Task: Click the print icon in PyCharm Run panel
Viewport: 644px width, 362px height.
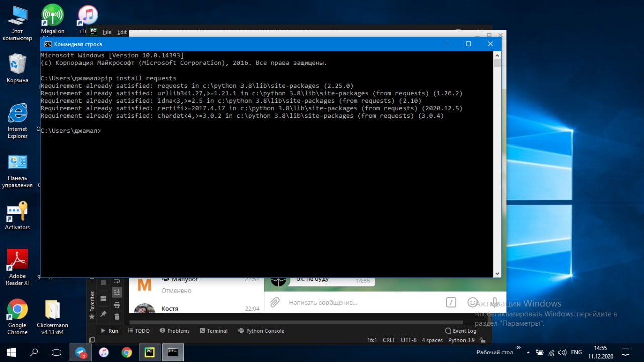Action: point(117,305)
